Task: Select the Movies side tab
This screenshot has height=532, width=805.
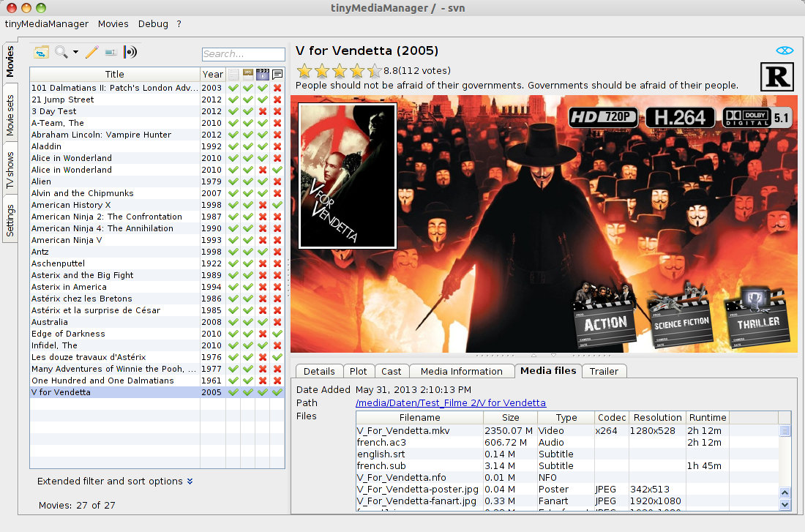Action: pyautogui.click(x=10, y=61)
